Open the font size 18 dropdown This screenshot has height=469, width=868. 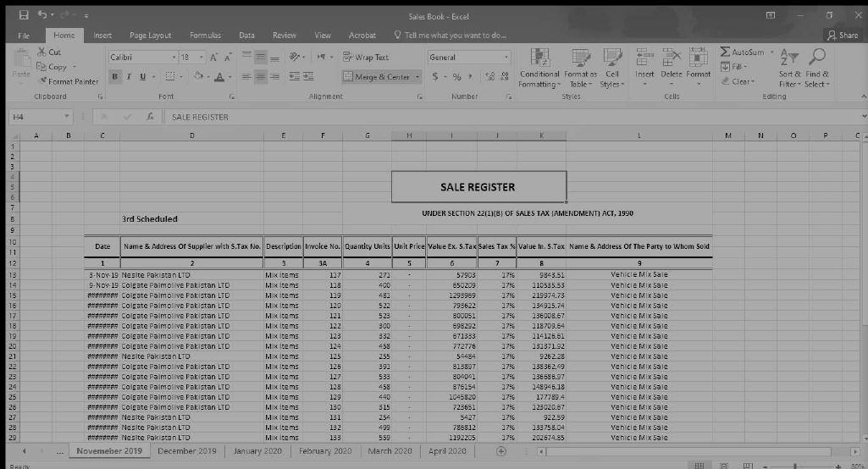202,57
